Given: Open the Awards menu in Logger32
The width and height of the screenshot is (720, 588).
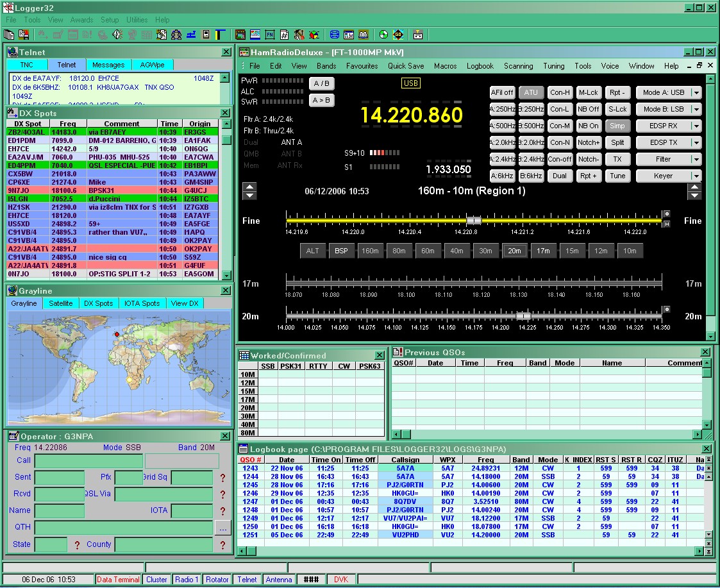Looking at the screenshot, I should pyautogui.click(x=81, y=20).
